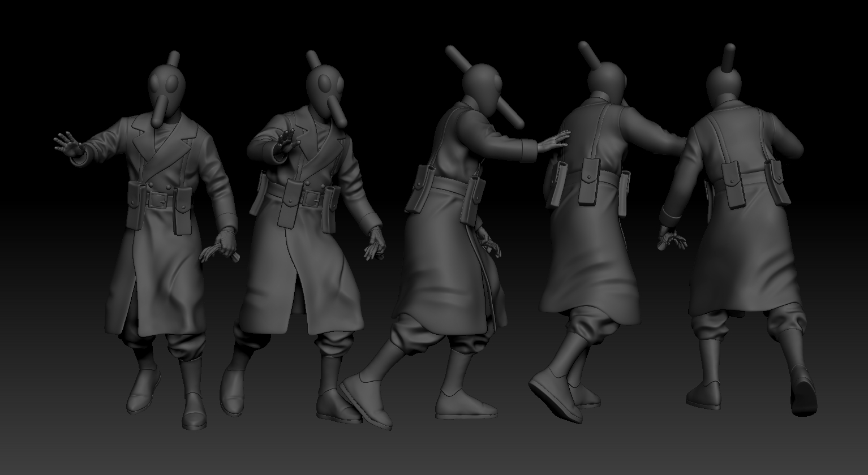This screenshot has width=868, height=475.
Task: Select the belt buckle on the leftmost character
Action: 157,199
